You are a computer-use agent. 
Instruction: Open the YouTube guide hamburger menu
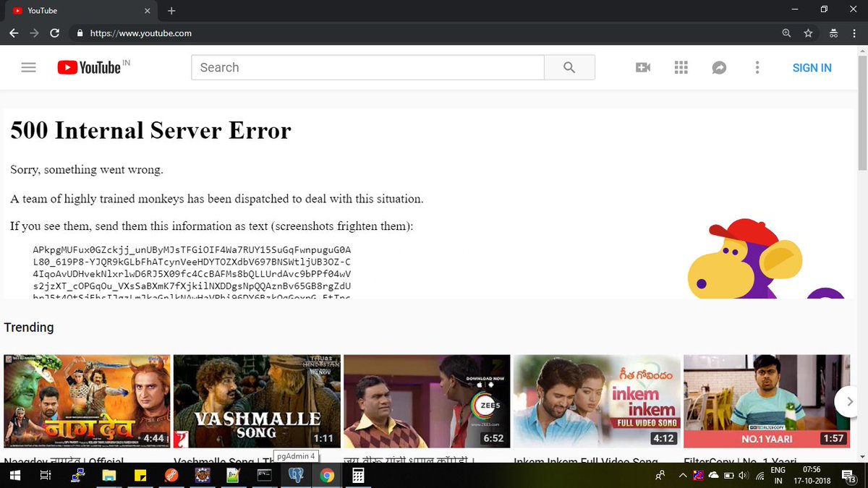pos(28,67)
